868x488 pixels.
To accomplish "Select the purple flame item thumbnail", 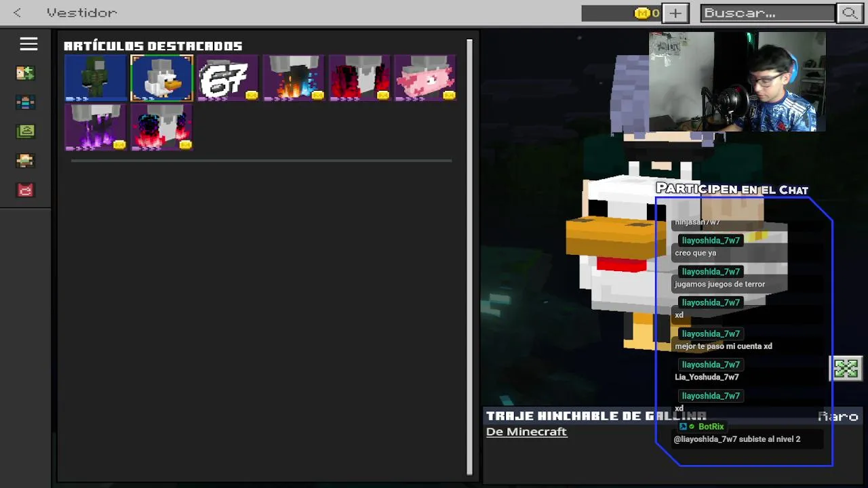I will point(96,127).
